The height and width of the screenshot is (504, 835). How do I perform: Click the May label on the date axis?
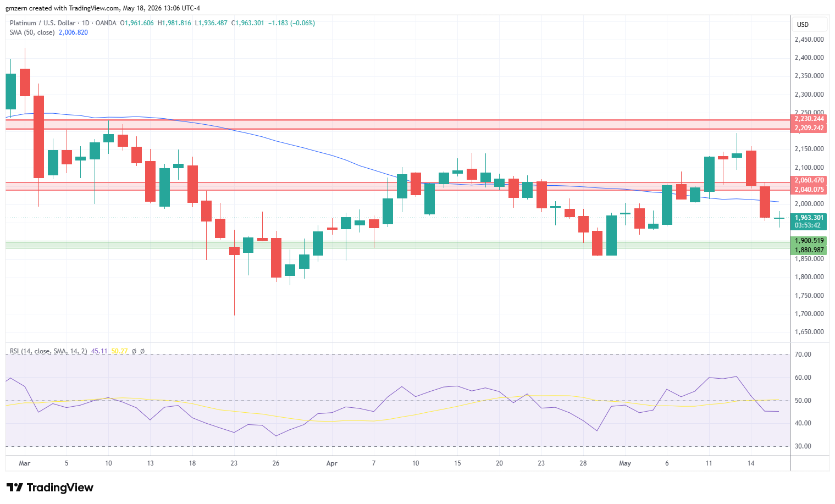tap(625, 463)
